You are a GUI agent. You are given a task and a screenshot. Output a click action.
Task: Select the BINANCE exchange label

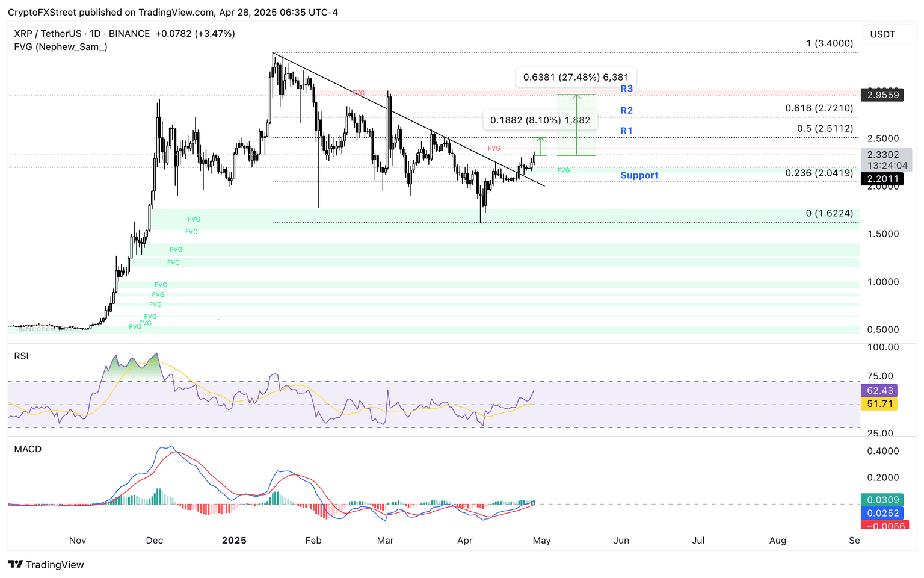click(x=129, y=33)
